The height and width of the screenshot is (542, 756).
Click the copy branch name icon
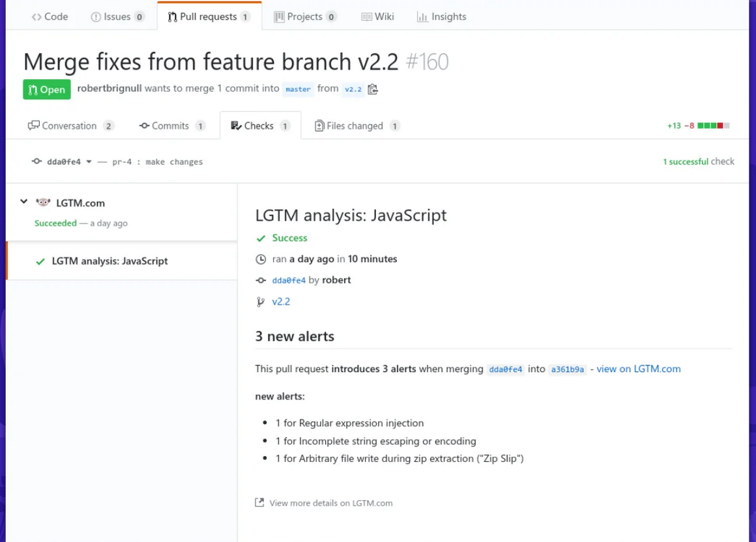(372, 89)
